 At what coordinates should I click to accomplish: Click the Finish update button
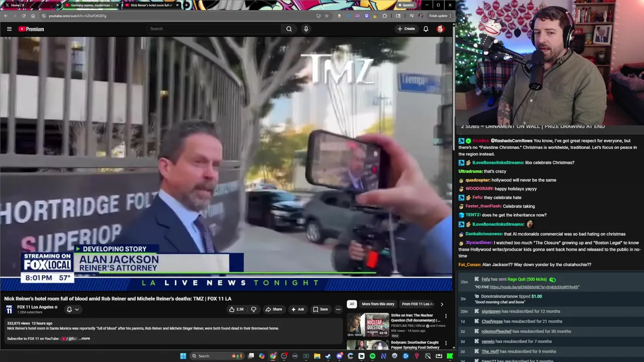(x=440, y=16)
